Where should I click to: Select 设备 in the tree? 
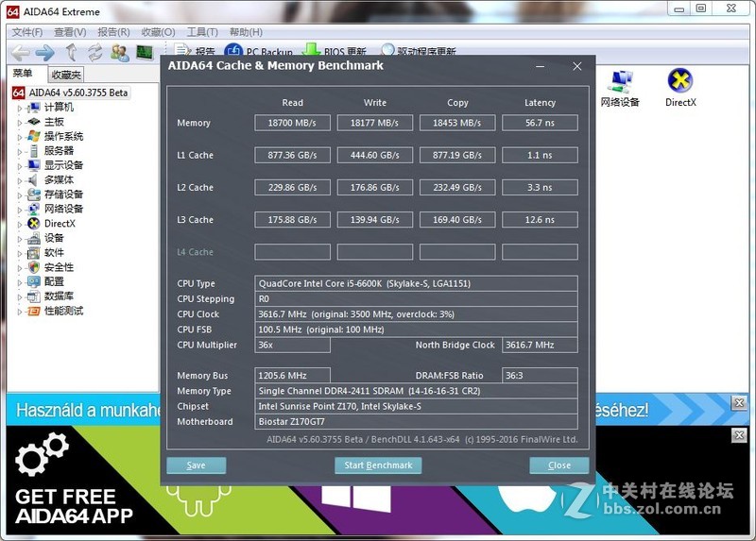pos(54,238)
